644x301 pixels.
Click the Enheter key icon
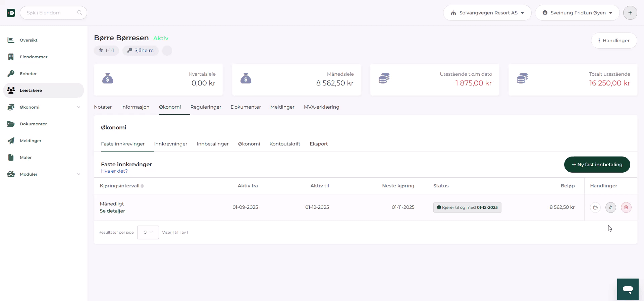pos(11,74)
